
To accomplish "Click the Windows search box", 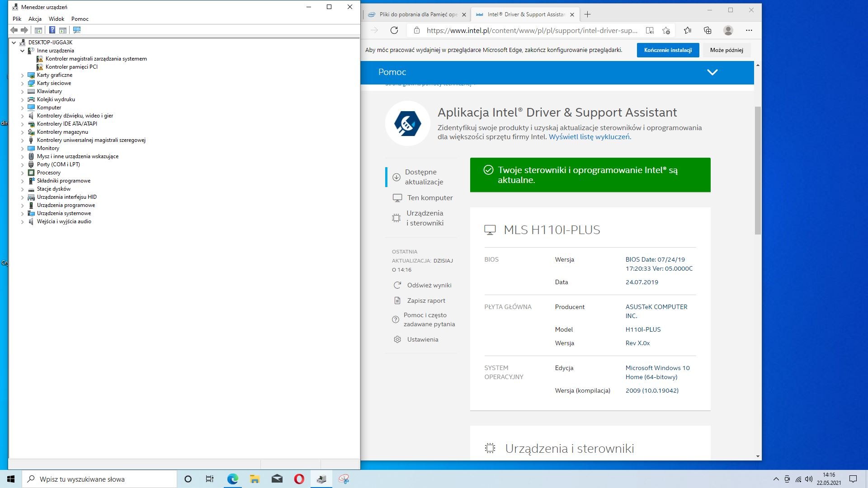I will pyautogui.click(x=99, y=479).
